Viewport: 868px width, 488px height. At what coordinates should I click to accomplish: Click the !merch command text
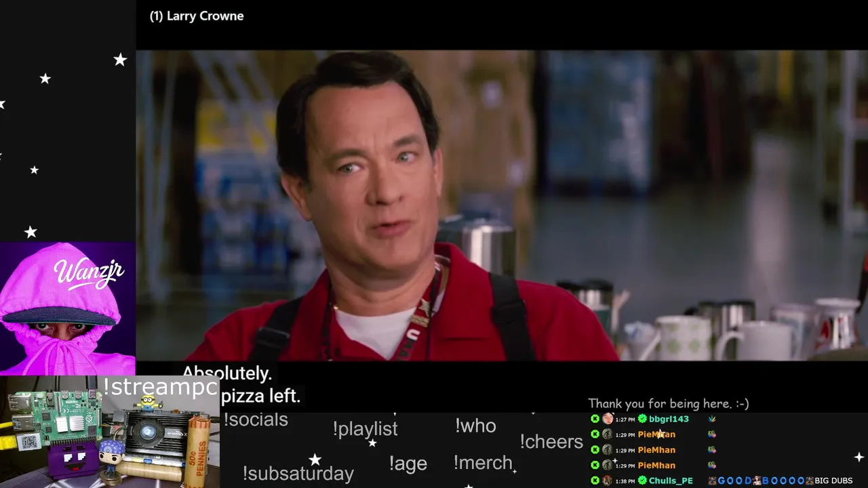point(483,463)
